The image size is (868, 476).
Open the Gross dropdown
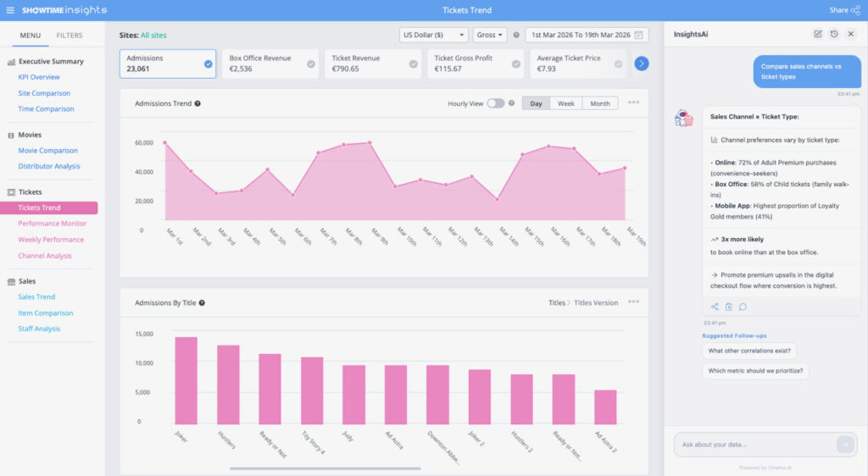[489, 35]
